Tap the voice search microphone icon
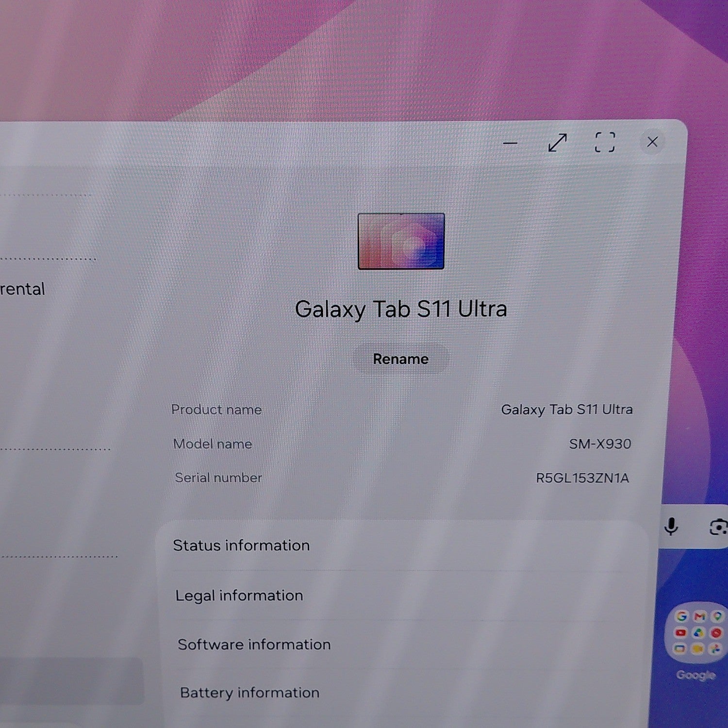This screenshot has height=728, width=728. pos(671,527)
